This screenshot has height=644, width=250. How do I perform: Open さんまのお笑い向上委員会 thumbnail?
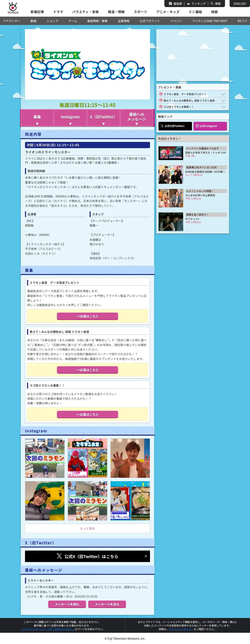pyautogui.click(x=171, y=198)
